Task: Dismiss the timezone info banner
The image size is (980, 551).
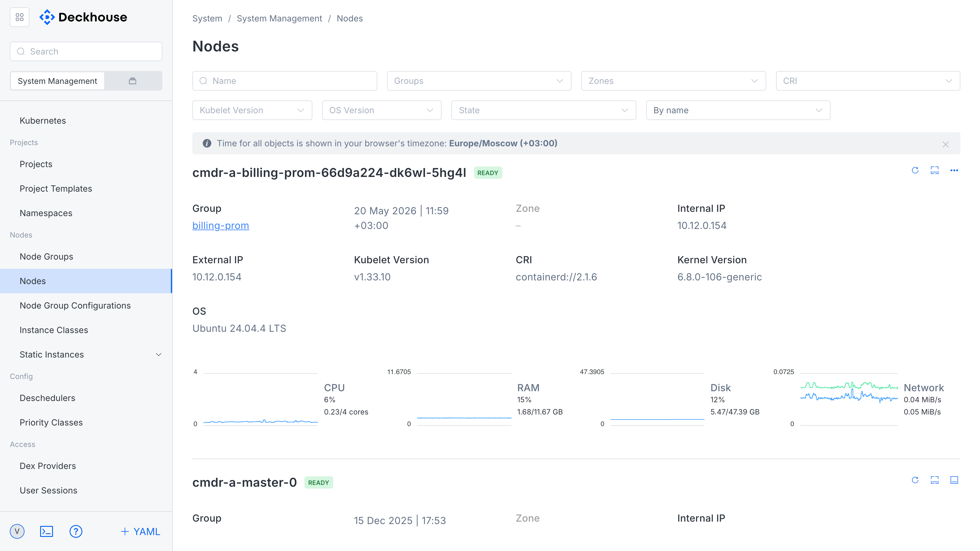Action: pyautogui.click(x=945, y=144)
